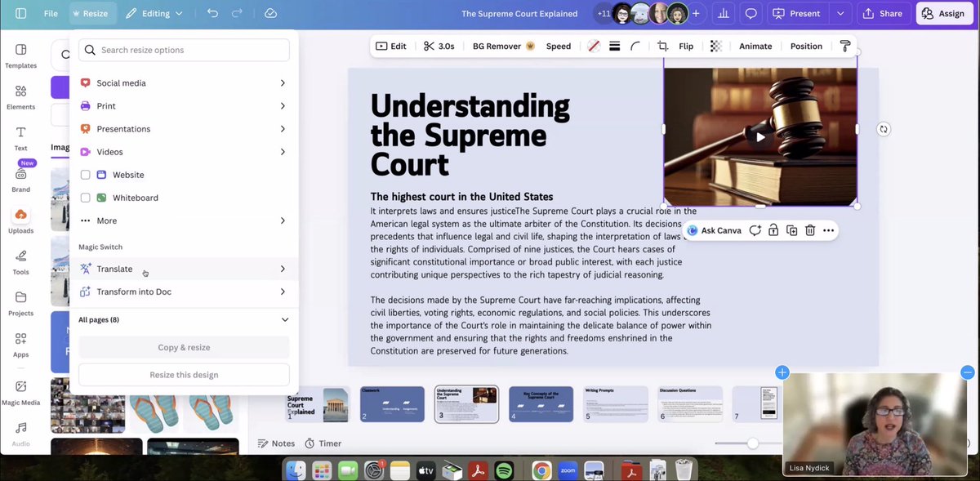Open Text tool in the left sidebar
Image resolution: width=980 pixels, height=481 pixels.
21,138
